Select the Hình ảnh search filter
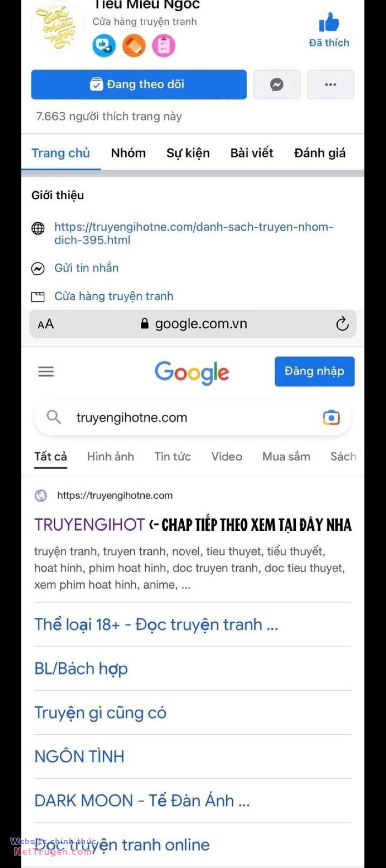Image resolution: width=386 pixels, height=868 pixels. click(111, 456)
